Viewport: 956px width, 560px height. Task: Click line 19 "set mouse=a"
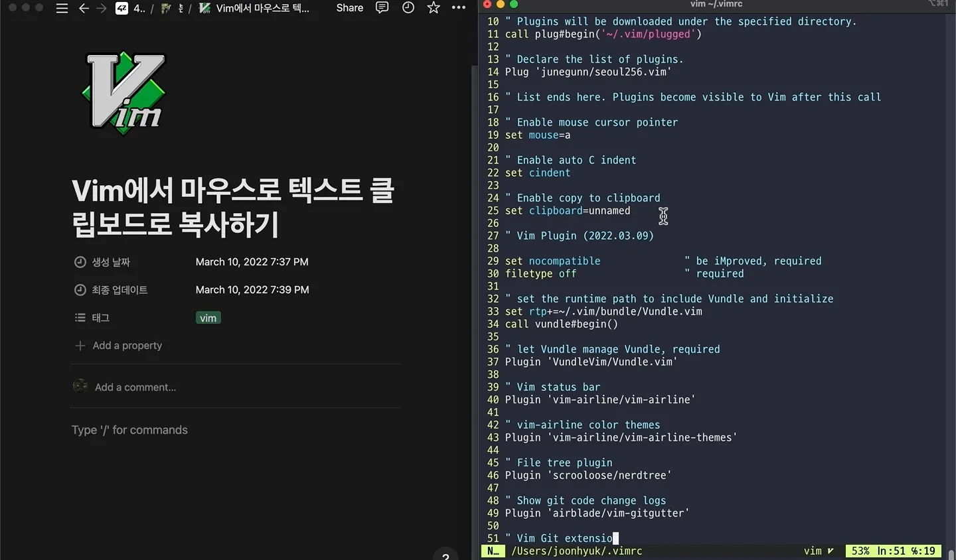pos(538,135)
